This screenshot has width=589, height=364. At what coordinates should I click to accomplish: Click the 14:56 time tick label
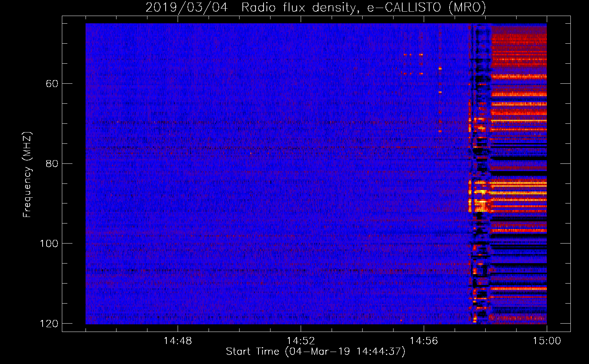424,341
